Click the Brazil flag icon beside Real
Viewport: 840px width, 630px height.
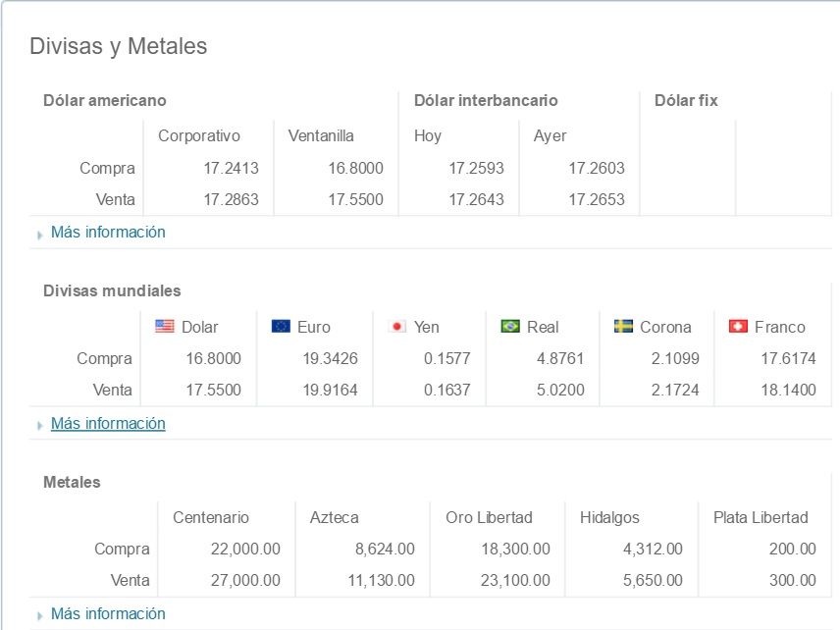[509, 326]
